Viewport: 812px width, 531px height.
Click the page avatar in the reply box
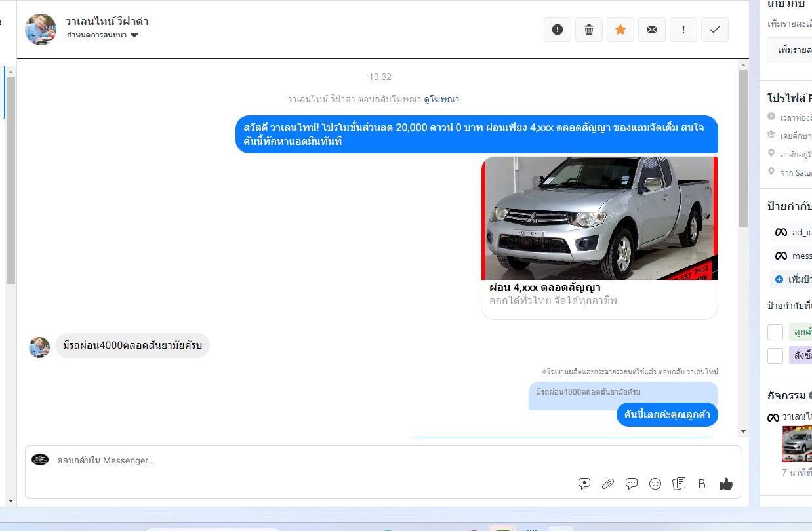(40, 460)
